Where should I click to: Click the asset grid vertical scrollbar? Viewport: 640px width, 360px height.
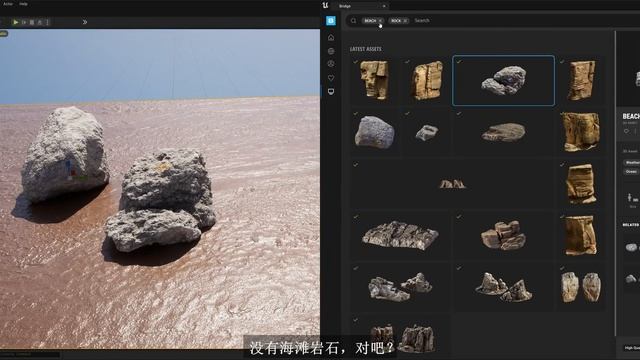616,184
